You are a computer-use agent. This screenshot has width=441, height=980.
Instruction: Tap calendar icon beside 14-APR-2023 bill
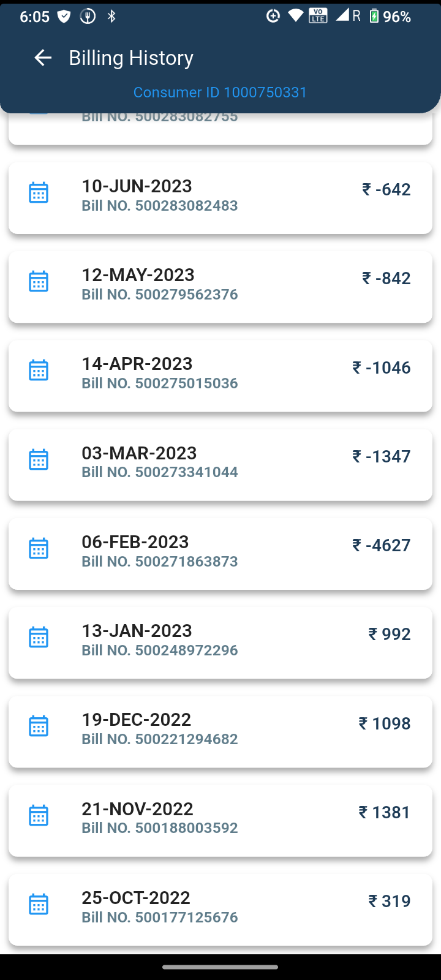(x=39, y=370)
